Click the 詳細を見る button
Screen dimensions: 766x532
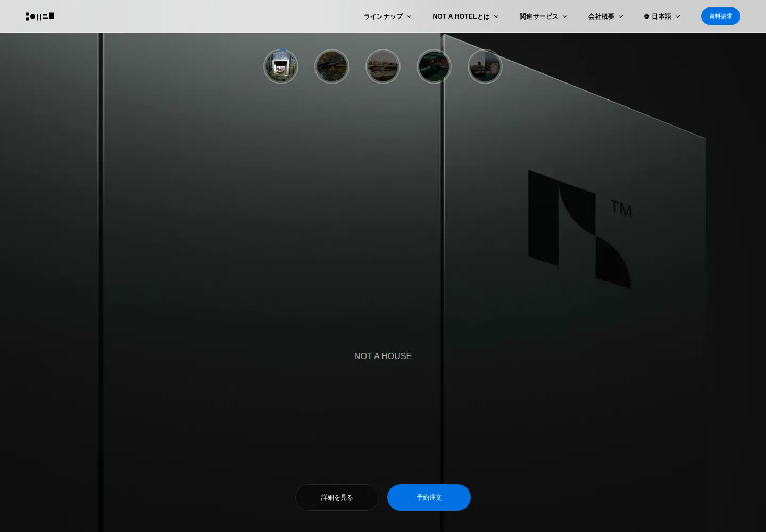(x=337, y=497)
